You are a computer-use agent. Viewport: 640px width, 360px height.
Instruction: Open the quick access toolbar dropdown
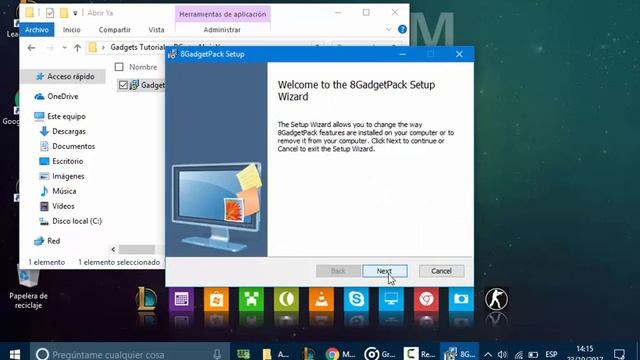(x=75, y=13)
